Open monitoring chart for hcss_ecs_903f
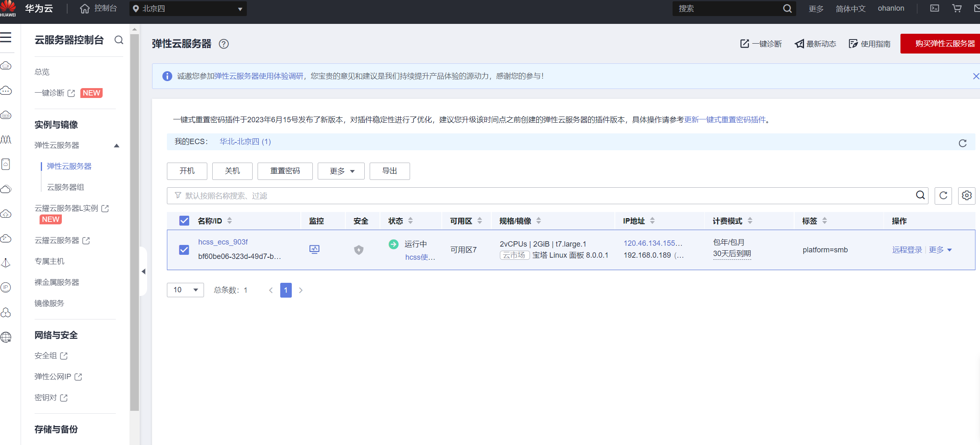The height and width of the screenshot is (445, 980). click(x=314, y=249)
